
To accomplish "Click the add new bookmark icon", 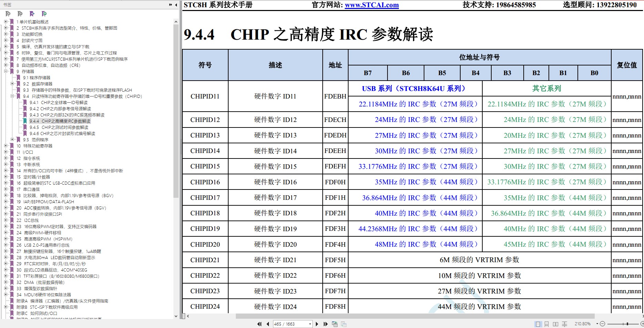I will 20,14.
